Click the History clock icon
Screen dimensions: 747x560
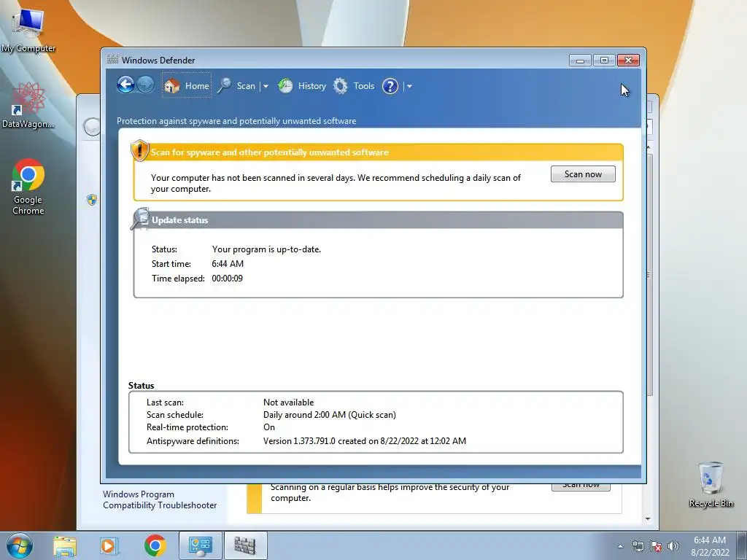tap(285, 86)
